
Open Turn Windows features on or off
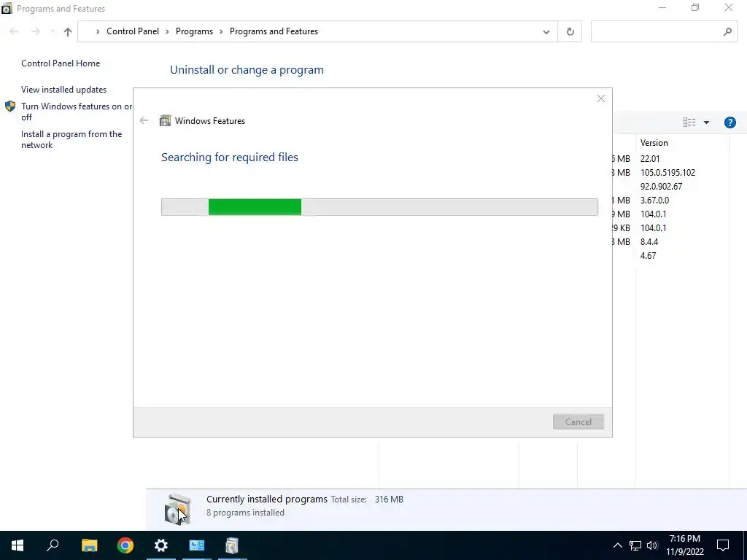point(77,112)
